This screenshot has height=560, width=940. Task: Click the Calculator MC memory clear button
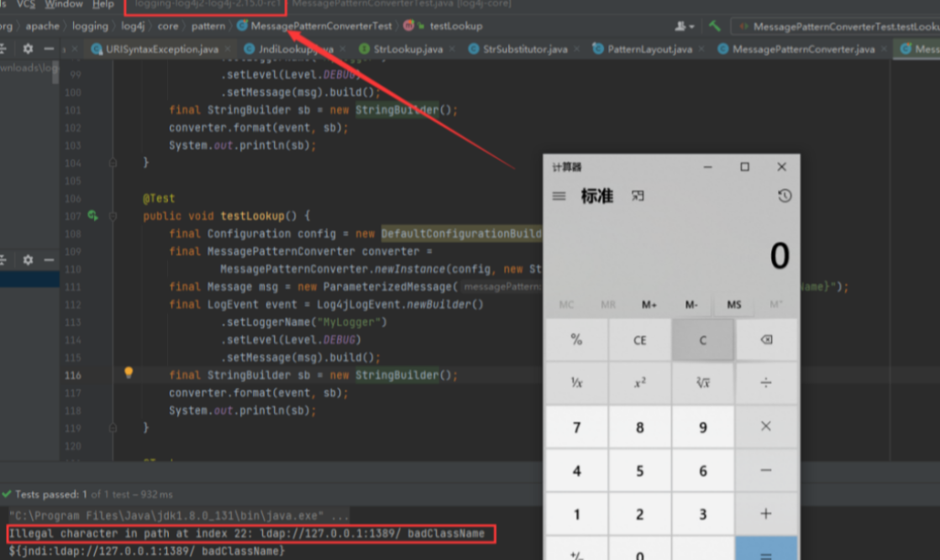tap(566, 305)
